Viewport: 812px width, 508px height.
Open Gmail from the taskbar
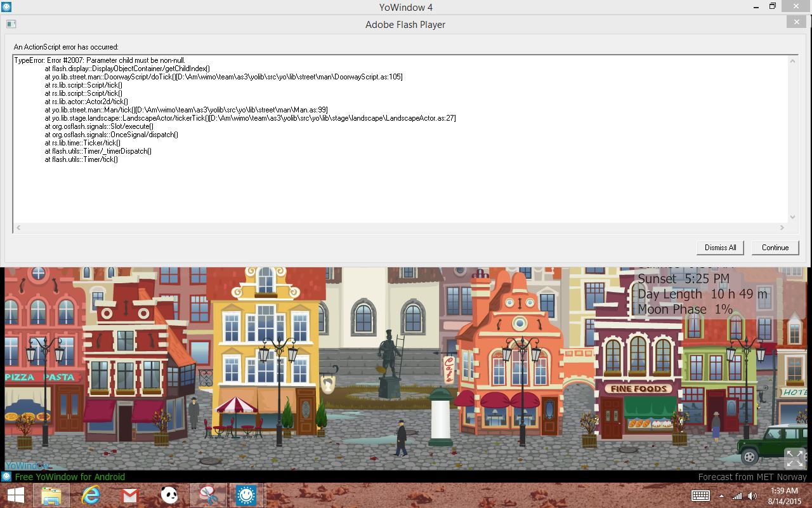tap(130, 495)
